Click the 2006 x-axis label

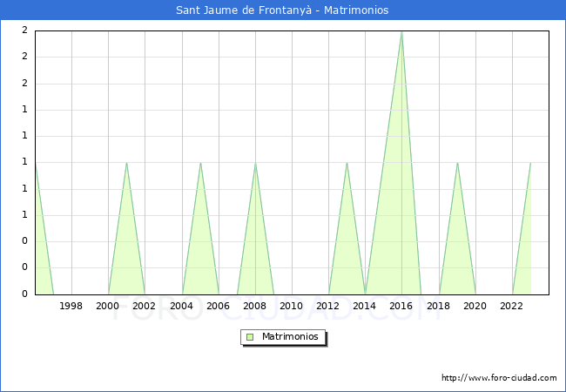coord(218,306)
